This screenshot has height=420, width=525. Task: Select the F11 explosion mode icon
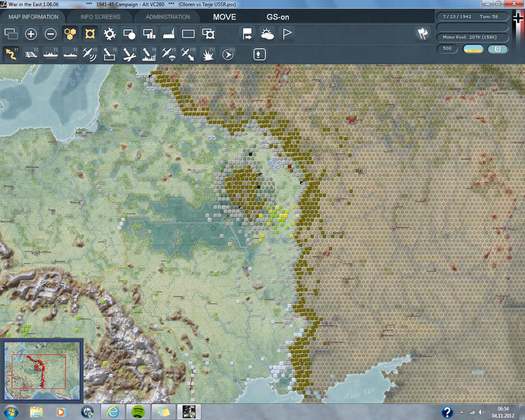pyautogui.click(x=208, y=54)
